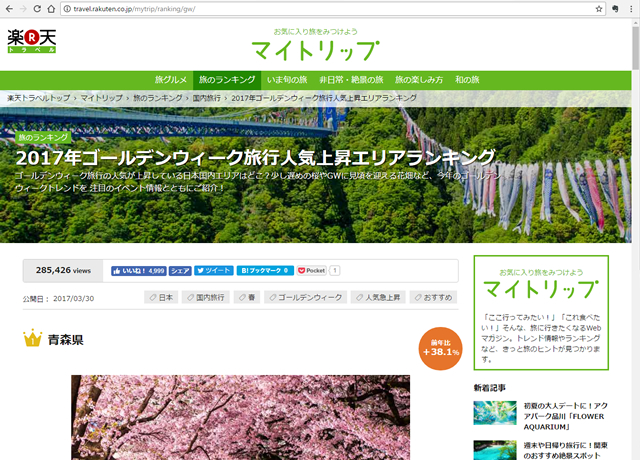Click the 国内旅行 breadcrumb link
This screenshot has height=460, width=640.
point(205,98)
